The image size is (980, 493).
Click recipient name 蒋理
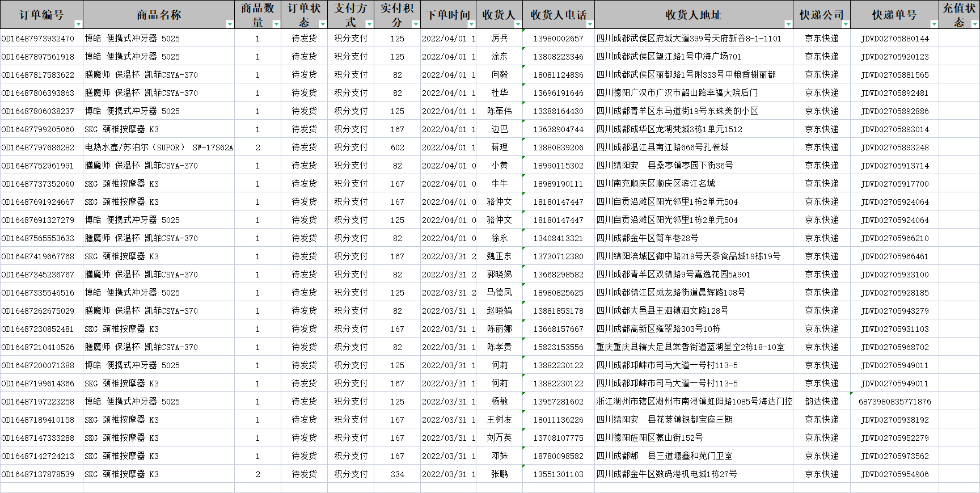point(500,148)
